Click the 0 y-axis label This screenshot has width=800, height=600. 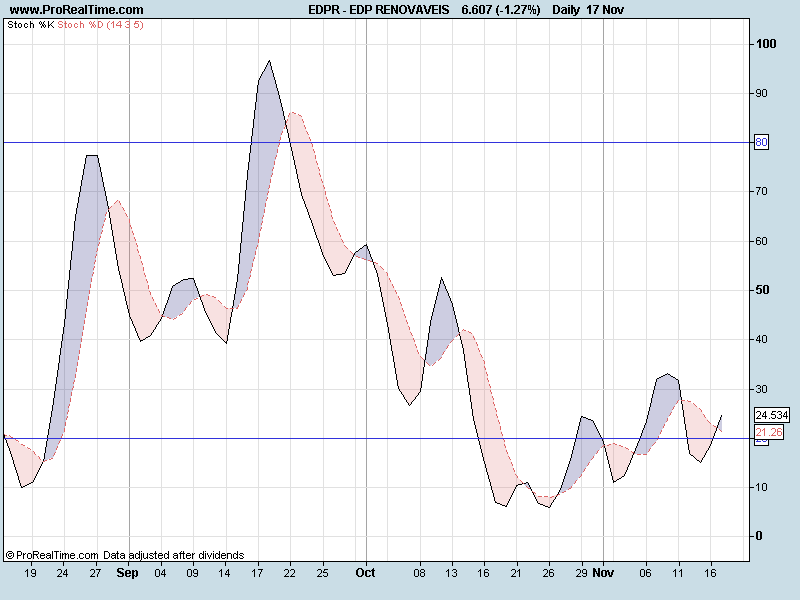coord(759,536)
